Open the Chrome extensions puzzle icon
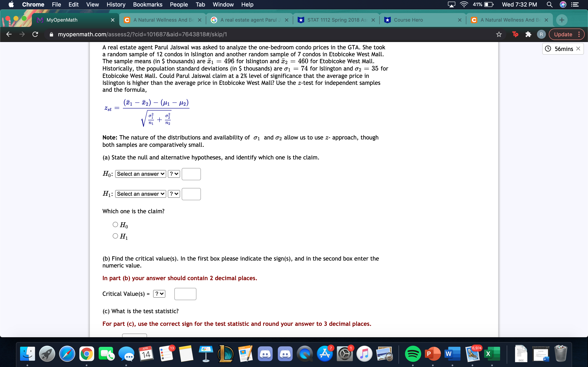This screenshot has height=367, width=588. click(529, 34)
